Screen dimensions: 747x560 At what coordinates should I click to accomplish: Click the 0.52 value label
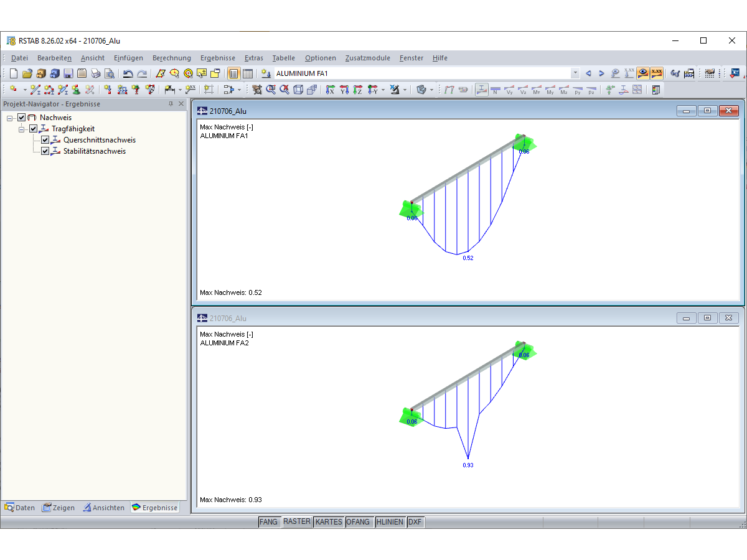468,258
